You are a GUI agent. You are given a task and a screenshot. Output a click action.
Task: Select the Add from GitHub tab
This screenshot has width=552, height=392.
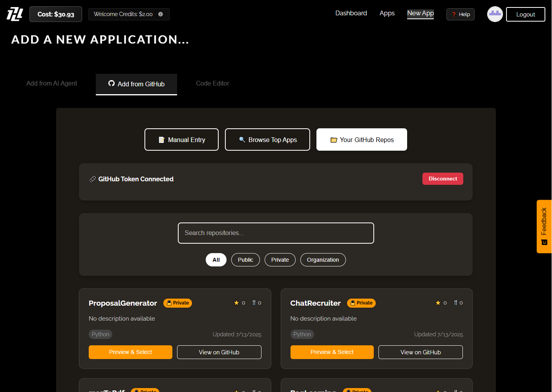point(136,84)
